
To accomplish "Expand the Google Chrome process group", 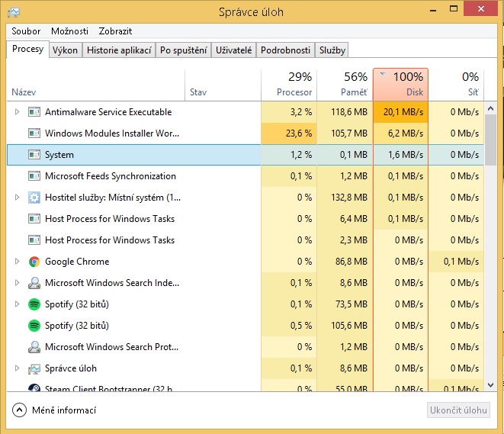I will pyautogui.click(x=17, y=262).
